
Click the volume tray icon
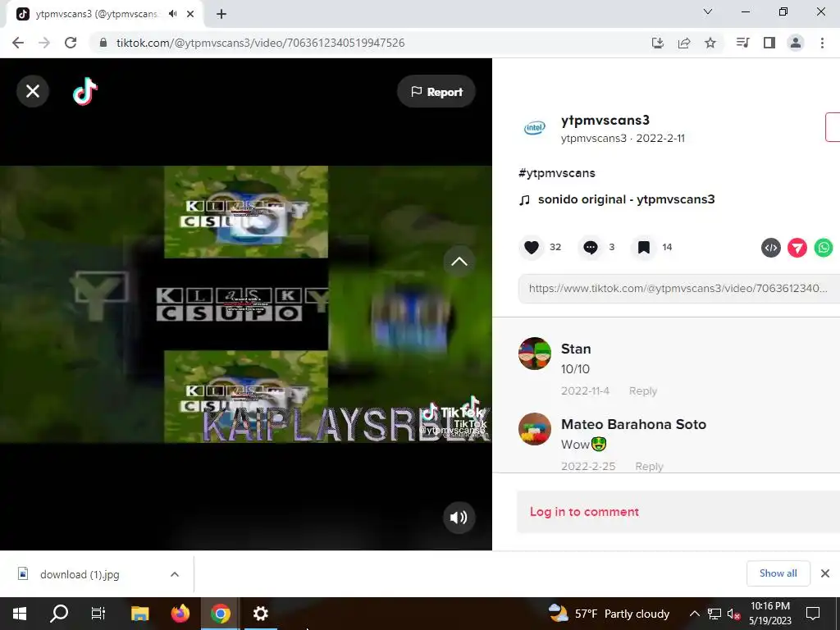(733, 614)
